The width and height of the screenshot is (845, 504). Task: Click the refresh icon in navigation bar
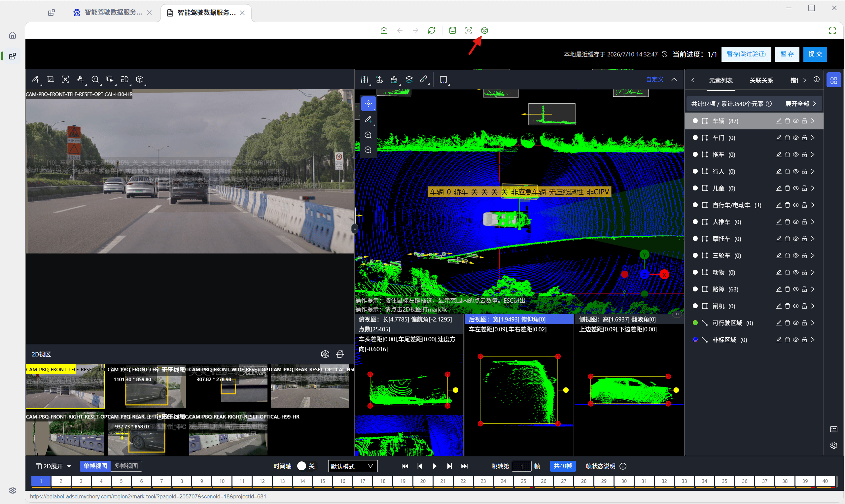click(x=431, y=31)
